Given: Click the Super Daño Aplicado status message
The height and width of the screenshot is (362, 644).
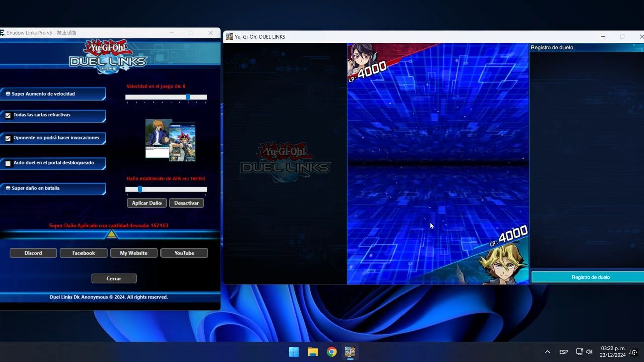Looking at the screenshot, I should (x=109, y=225).
